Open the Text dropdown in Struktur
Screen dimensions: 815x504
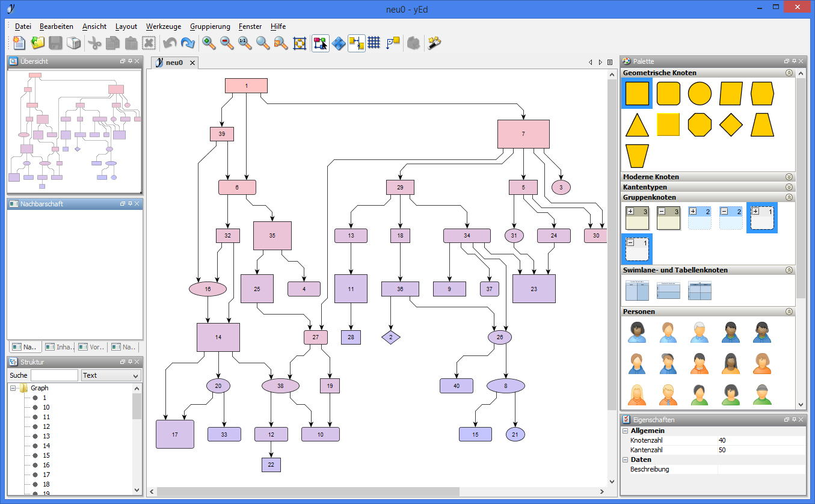111,375
